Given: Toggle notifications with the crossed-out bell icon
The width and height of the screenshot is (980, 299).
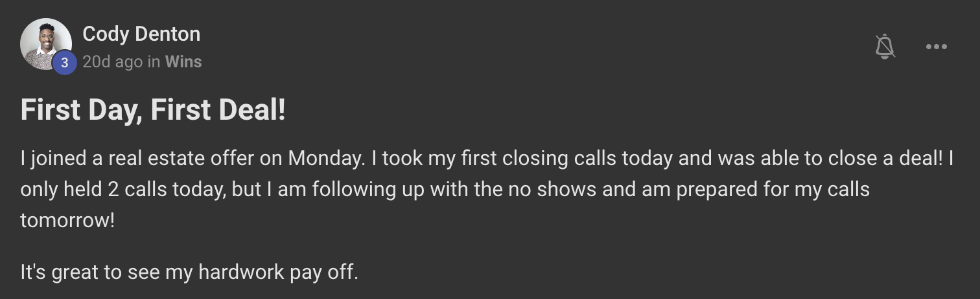Looking at the screenshot, I should [x=885, y=47].
